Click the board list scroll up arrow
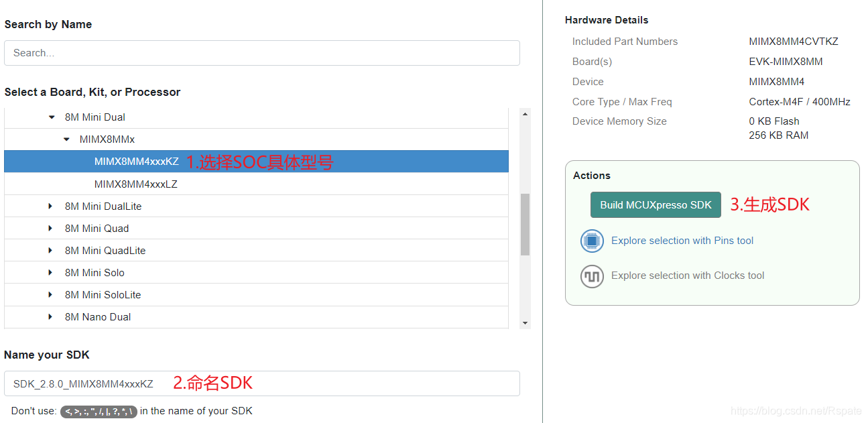Viewport: 868px width, 423px height. tap(525, 114)
